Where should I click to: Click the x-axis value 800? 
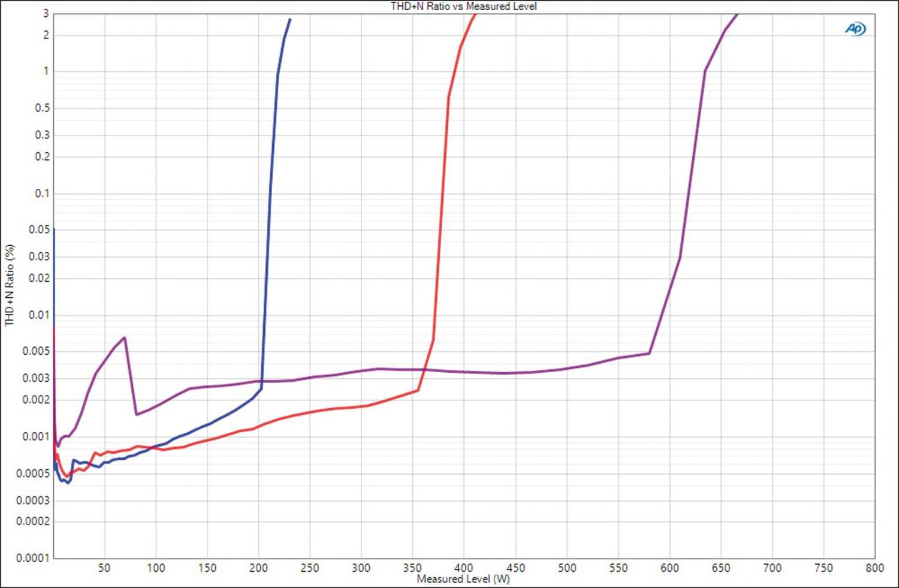click(x=875, y=568)
